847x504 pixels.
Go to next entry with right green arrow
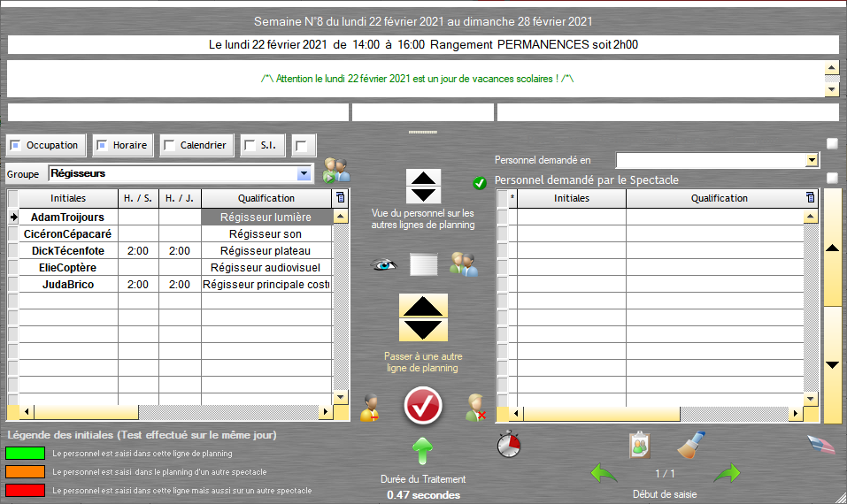coord(727,474)
